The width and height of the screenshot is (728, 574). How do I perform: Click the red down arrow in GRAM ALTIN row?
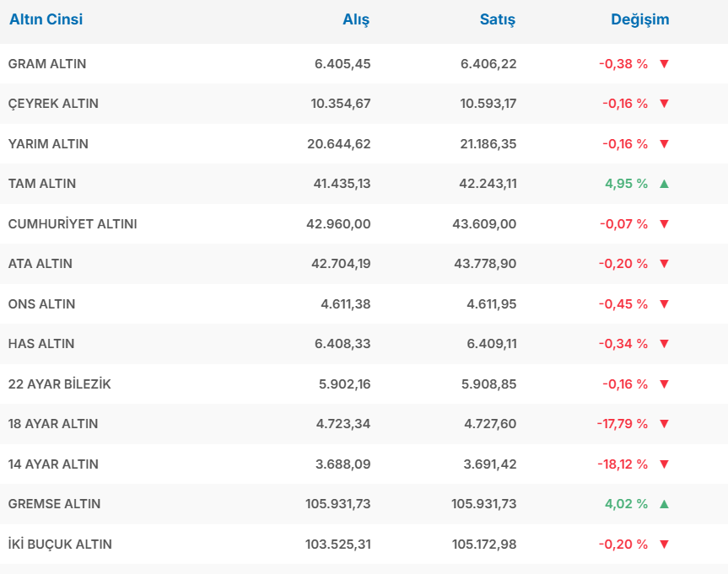click(664, 64)
